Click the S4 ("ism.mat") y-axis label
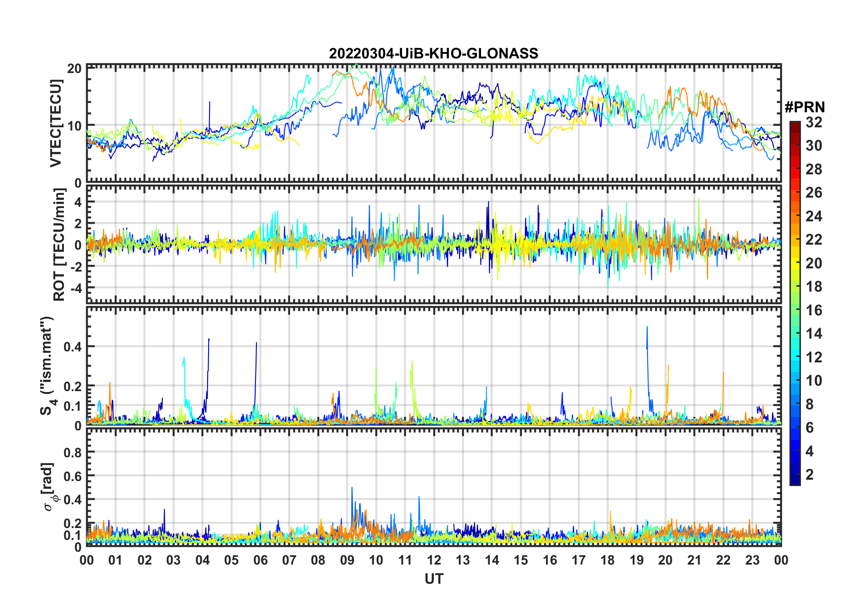 47,366
